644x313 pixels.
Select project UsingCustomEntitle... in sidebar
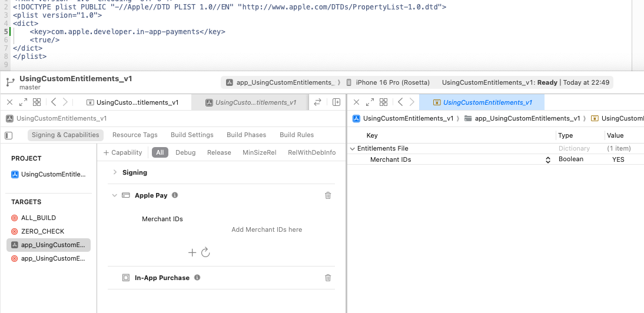(49, 174)
